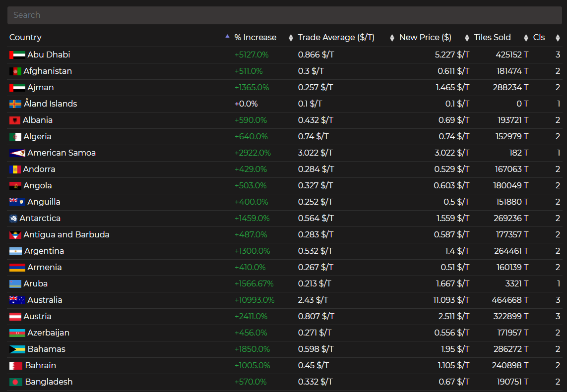The height and width of the screenshot is (392, 567).
Task: Click the 464668 T tiles sold value
Action: [x=510, y=300]
